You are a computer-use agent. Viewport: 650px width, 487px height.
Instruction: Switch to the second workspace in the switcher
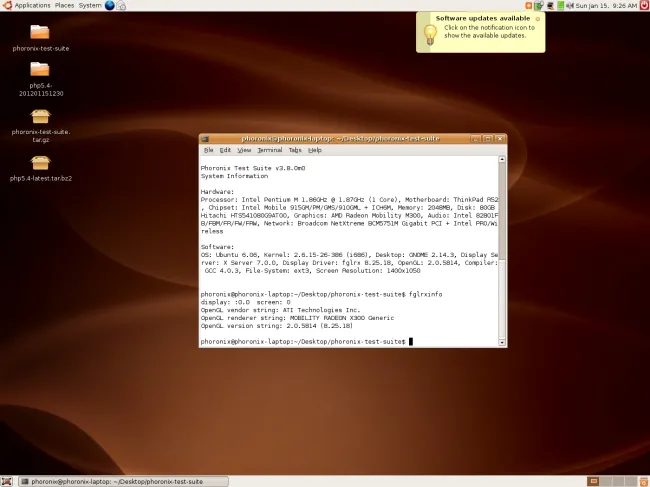(606, 481)
